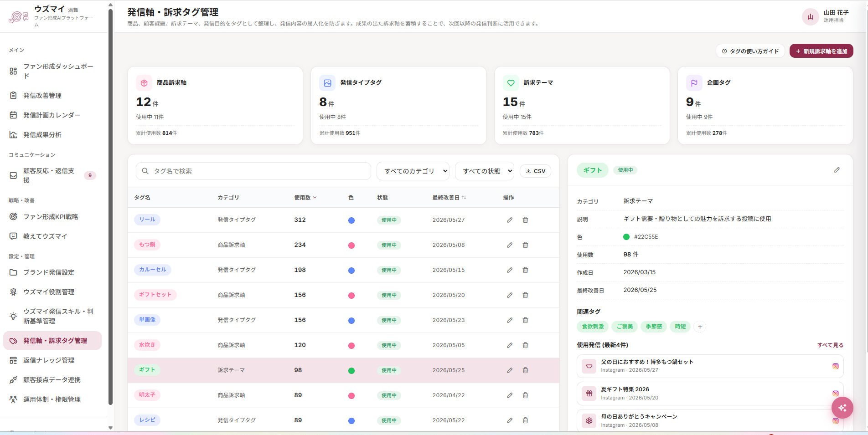
Task: Edit the 単画像 tag row
Action: (510, 320)
